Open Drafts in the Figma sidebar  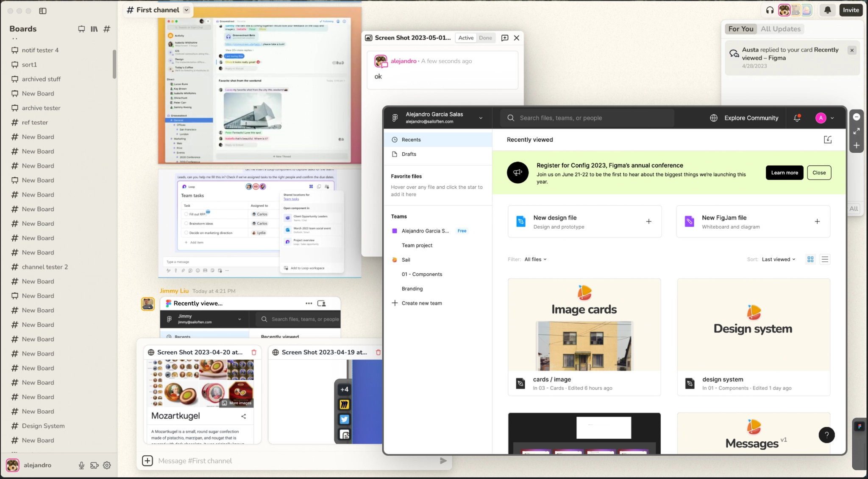[408, 154]
